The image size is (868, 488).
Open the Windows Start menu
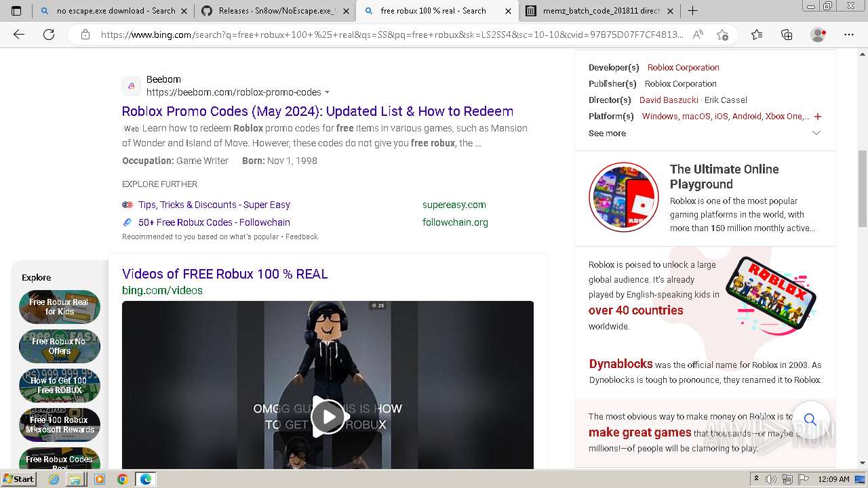[x=18, y=479]
